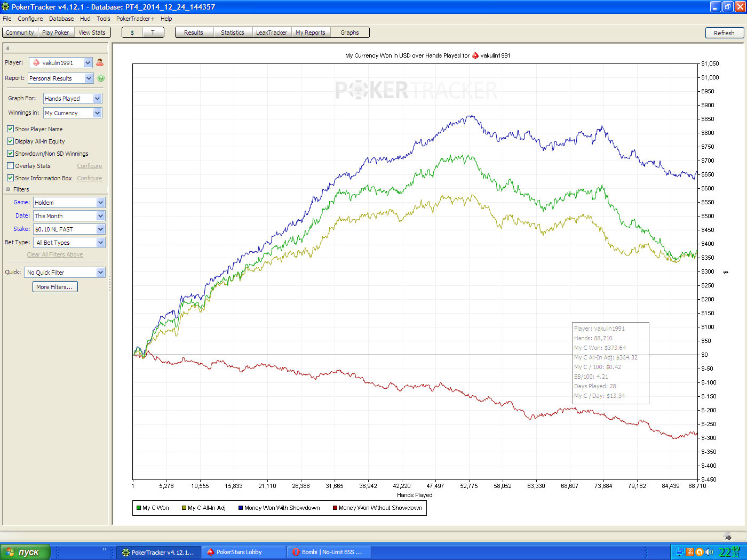
Task: Click the More Filters button
Action: (x=55, y=287)
